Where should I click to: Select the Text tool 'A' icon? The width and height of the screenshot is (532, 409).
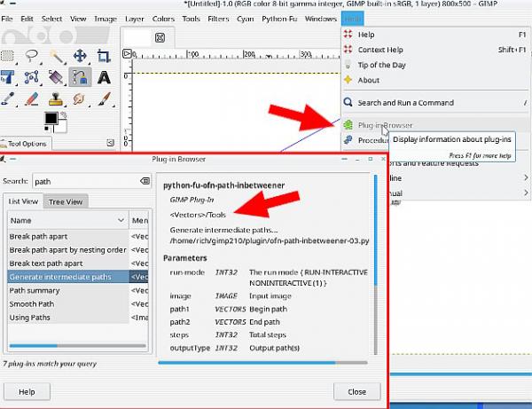coord(104,77)
